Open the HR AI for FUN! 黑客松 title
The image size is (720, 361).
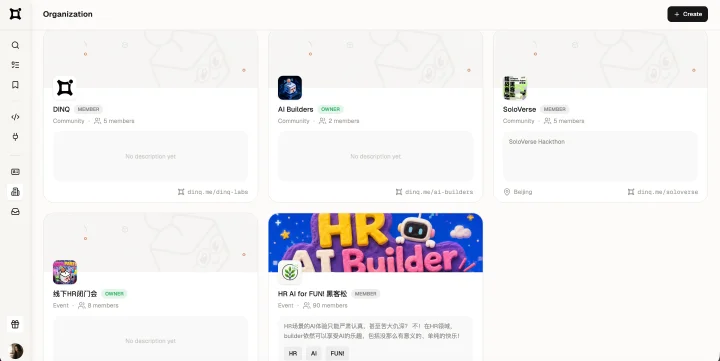coord(312,294)
